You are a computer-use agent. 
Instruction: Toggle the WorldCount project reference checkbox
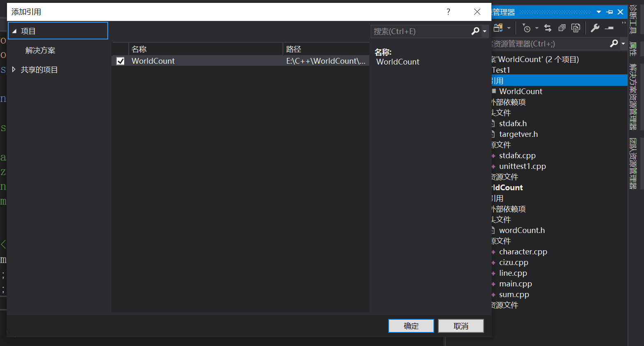point(120,61)
